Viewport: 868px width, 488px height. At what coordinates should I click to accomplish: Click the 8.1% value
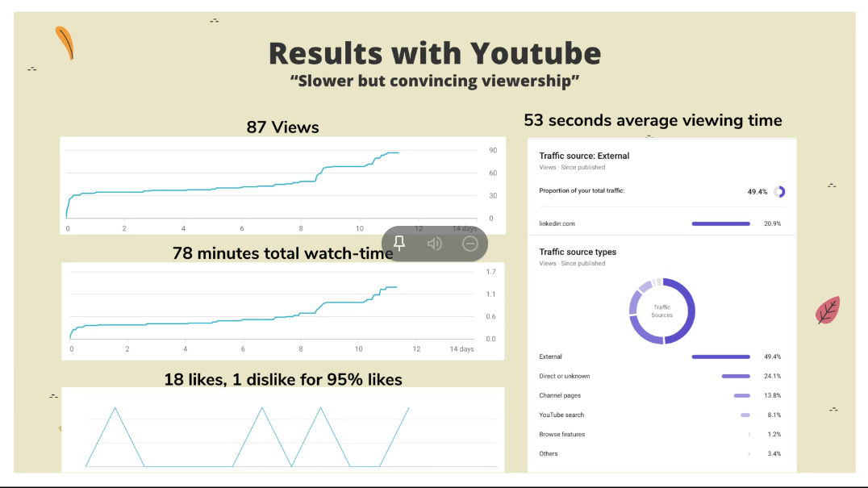pos(774,415)
